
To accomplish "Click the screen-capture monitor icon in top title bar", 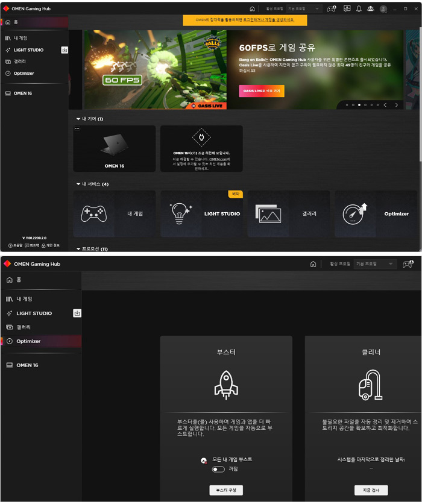I will [347, 8].
